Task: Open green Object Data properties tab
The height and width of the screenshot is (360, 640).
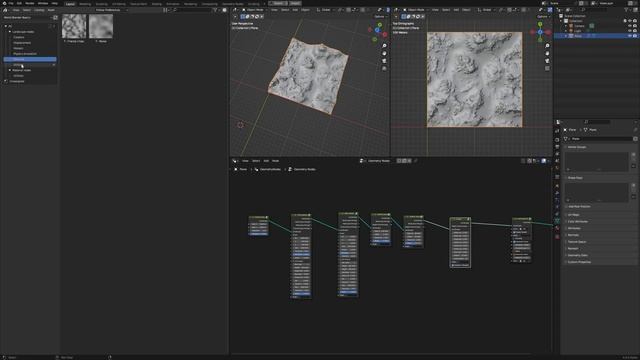Action: [x=557, y=221]
